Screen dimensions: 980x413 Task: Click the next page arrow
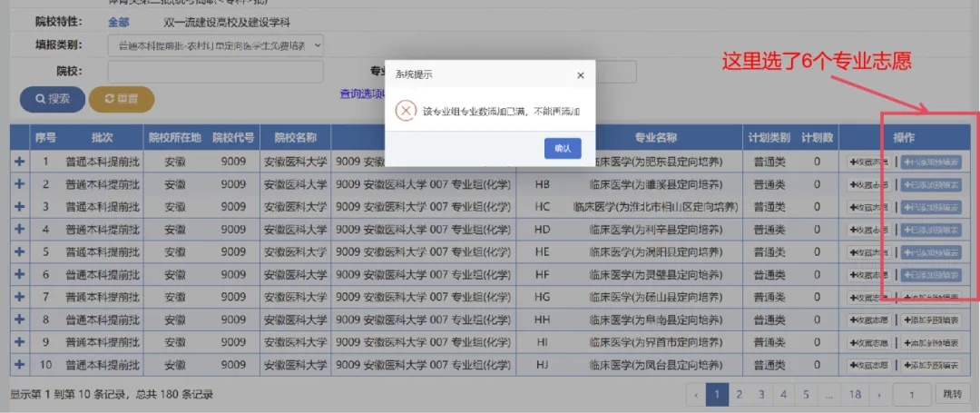tap(879, 394)
